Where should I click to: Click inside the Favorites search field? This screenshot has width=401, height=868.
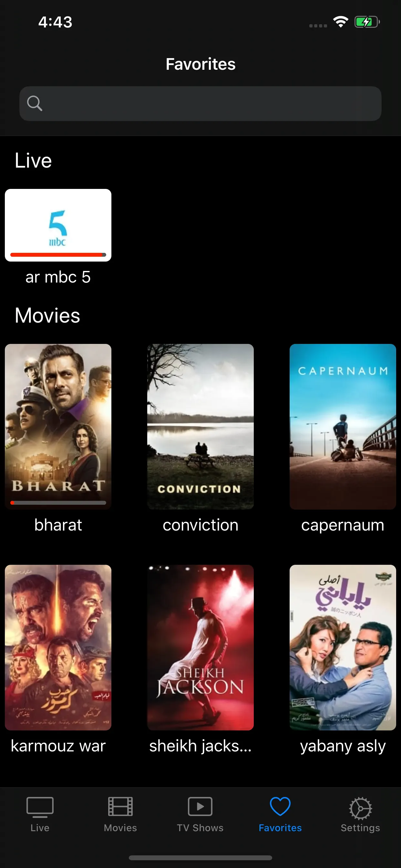point(200,104)
